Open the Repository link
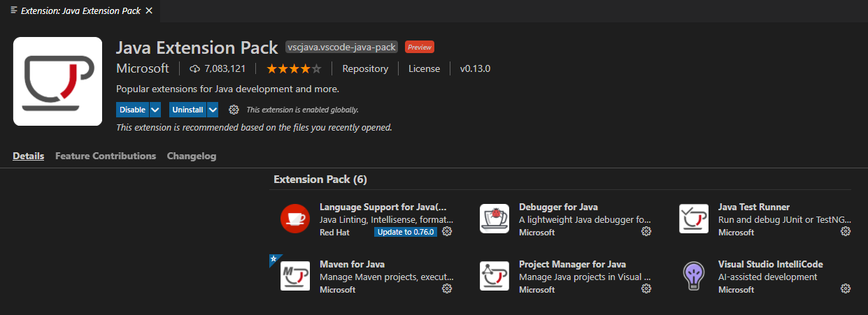Viewport: 868px width, 315px height. (365, 68)
